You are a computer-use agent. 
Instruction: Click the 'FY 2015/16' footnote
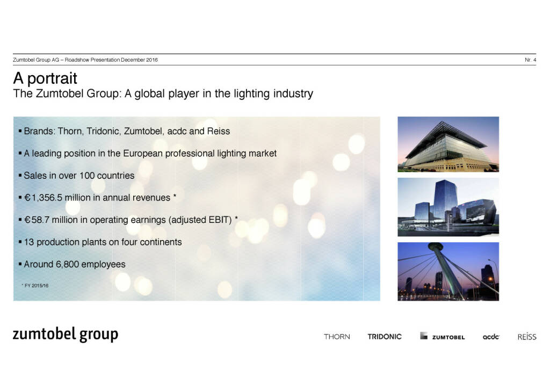click(x=35, y=285)
